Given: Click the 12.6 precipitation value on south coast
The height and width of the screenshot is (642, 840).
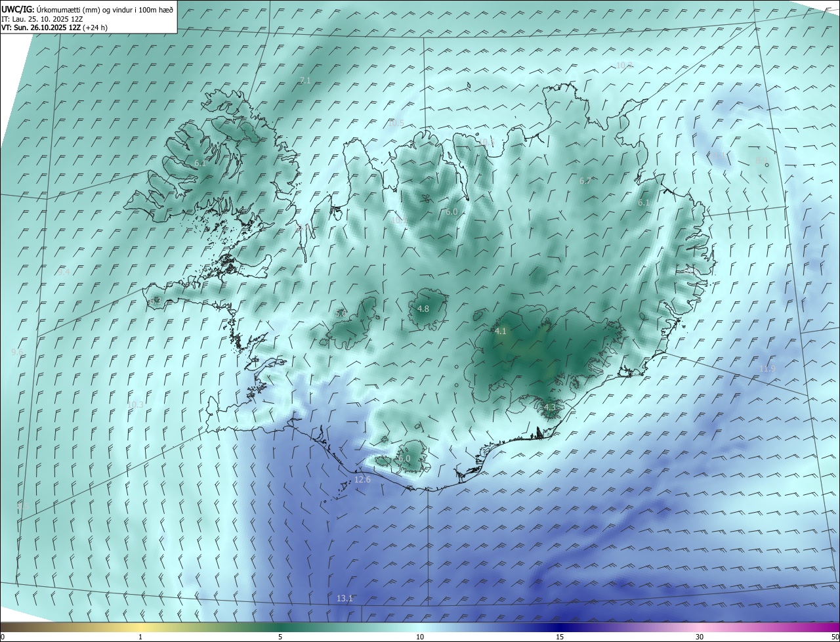Looking at the screenshot, I should coord(362,480).
